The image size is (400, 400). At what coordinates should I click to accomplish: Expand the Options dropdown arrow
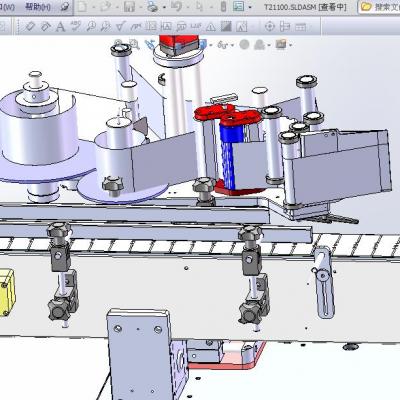point(250,7)
